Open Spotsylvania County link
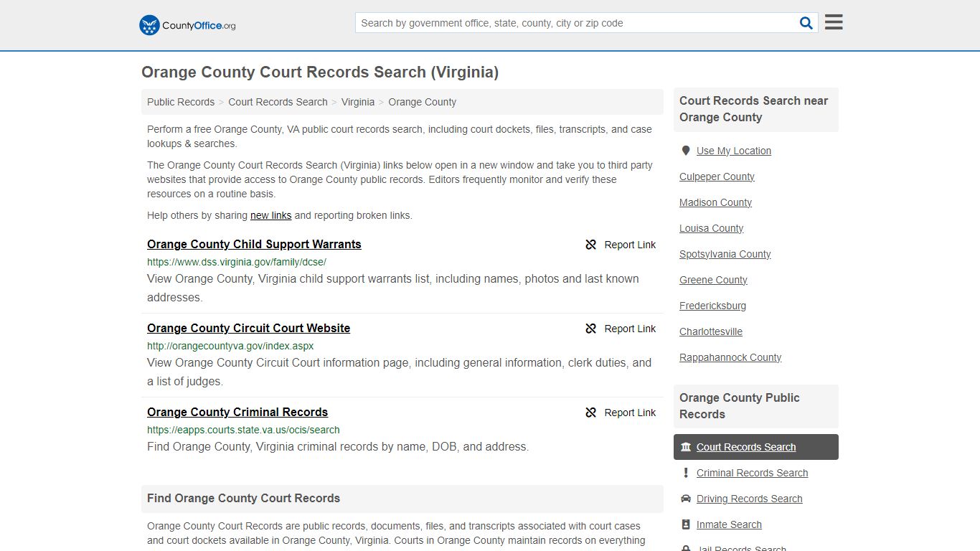 coord(725,254)
